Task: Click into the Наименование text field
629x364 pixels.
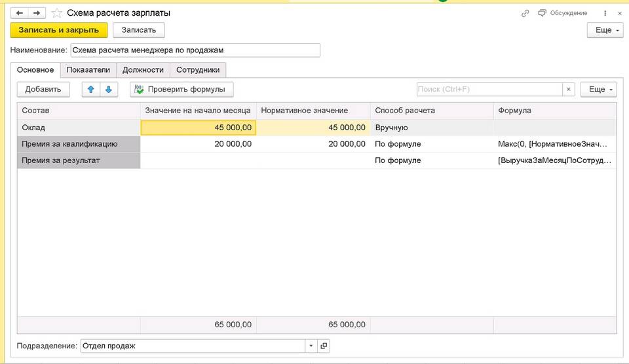Action: [195, 50]
